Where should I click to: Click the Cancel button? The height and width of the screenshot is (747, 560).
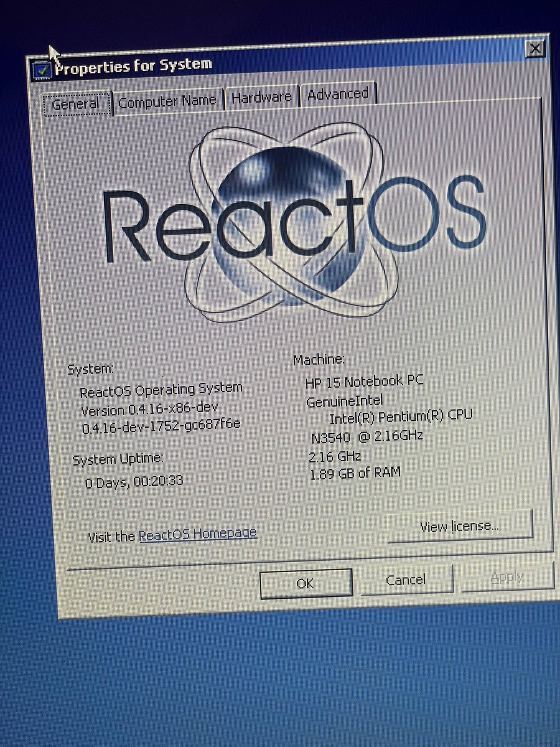pyautogui.click(x=406, y=580)
